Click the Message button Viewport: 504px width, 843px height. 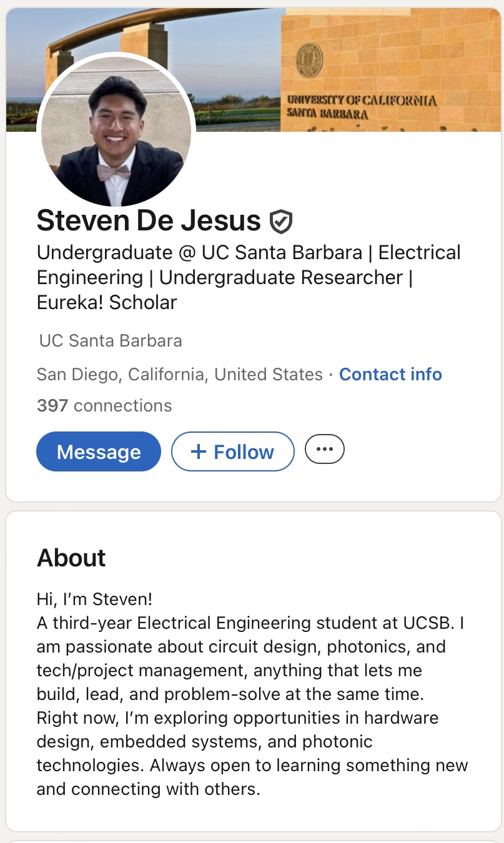point(99,451)
